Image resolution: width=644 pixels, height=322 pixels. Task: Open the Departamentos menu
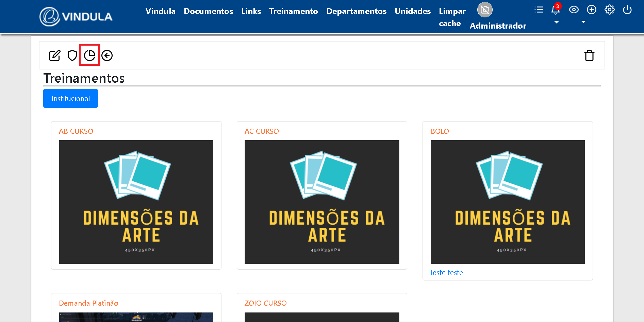[356, 11]
